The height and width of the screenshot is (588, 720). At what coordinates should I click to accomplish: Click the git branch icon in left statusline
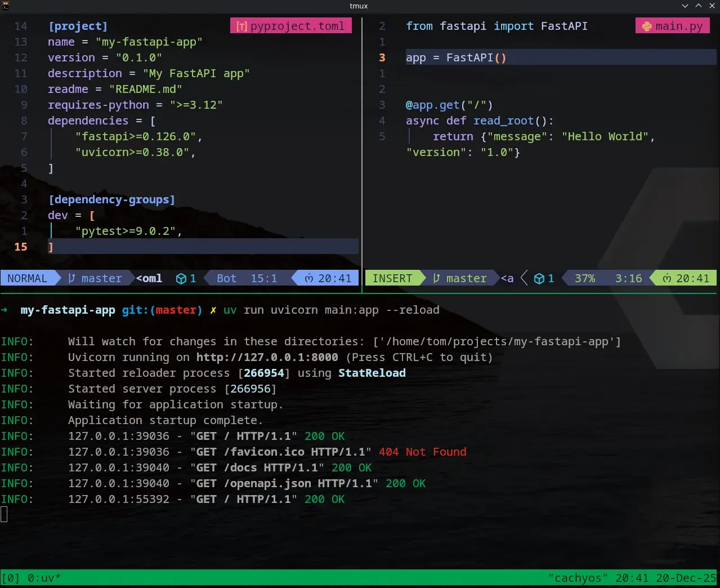(x=71, y=278)
